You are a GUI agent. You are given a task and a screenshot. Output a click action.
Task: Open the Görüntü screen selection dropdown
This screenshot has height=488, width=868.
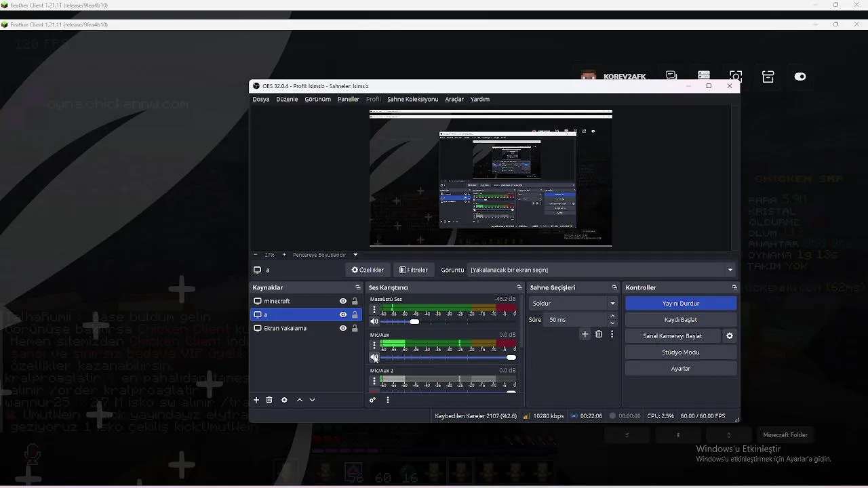[601, 270]
